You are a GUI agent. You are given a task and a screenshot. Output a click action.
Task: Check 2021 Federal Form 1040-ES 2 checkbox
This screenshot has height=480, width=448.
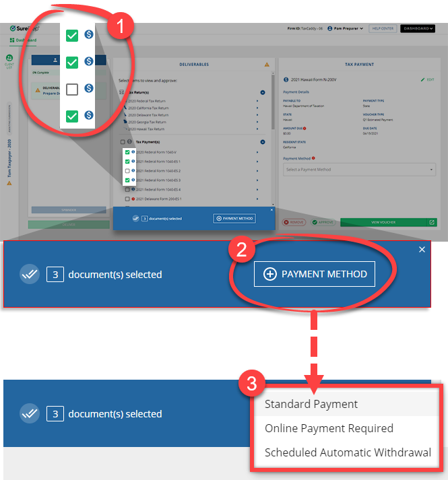127,171
